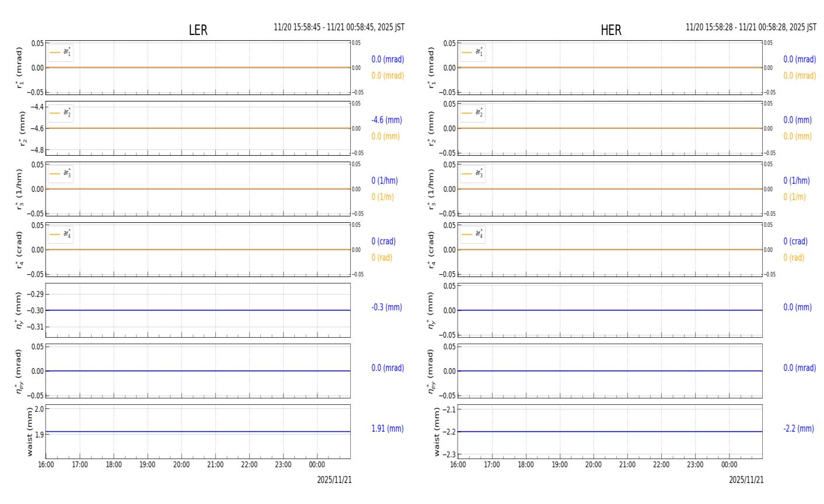
Task: Click the -2.1 tick on HER waist axis
Action: pyautogui.click(x=449, y=409)
